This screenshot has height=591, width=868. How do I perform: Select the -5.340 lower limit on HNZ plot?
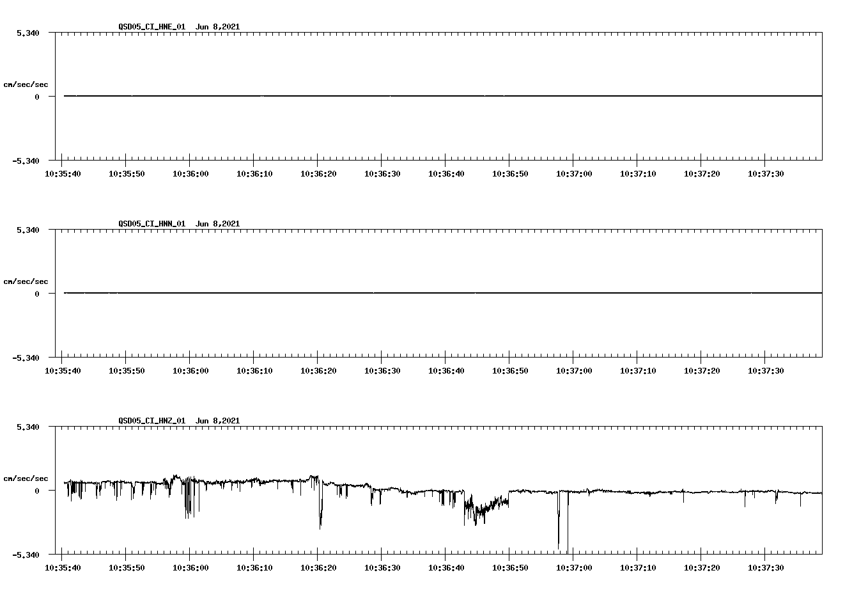coord(26,555)
